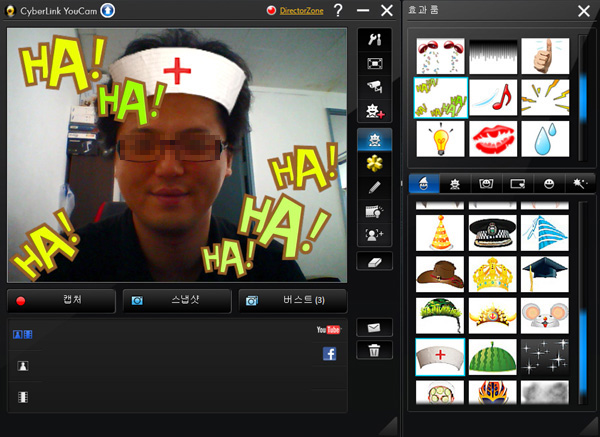Choose the sparkling stars thumbnail
The image size is (600, 437).
point(545,357)
